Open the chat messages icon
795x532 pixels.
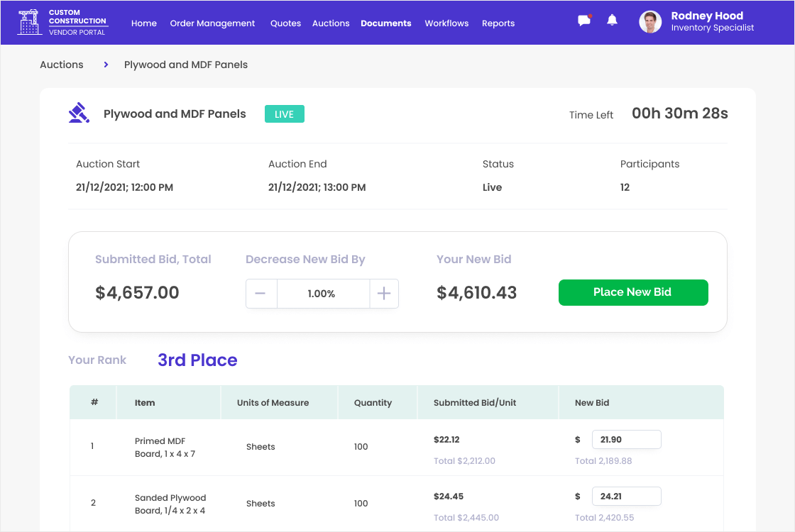584,21
